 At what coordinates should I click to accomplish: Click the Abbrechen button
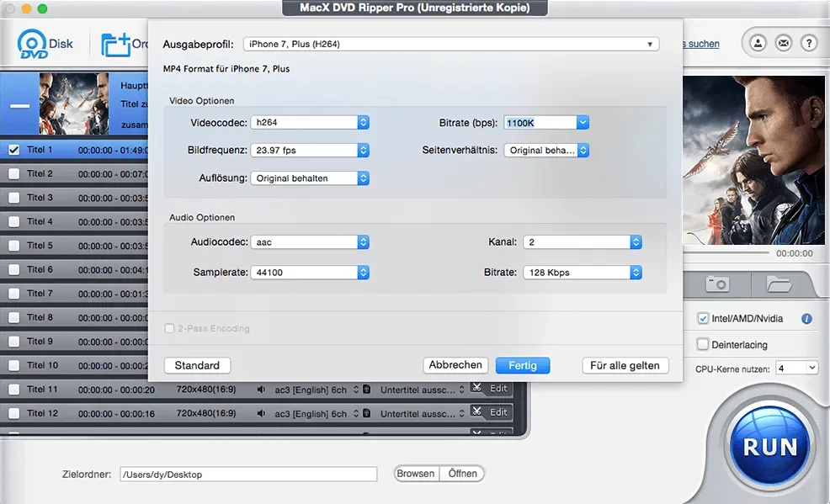455,365
